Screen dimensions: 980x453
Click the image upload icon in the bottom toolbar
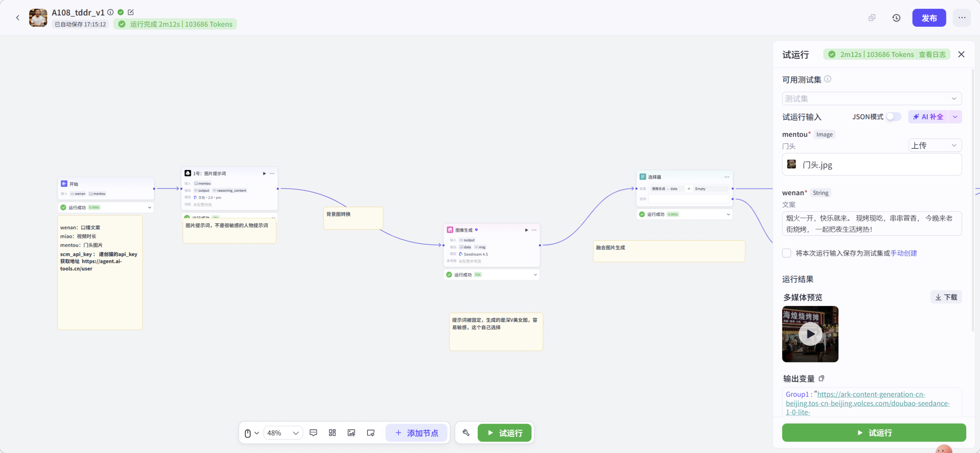(x=351, y=433)
